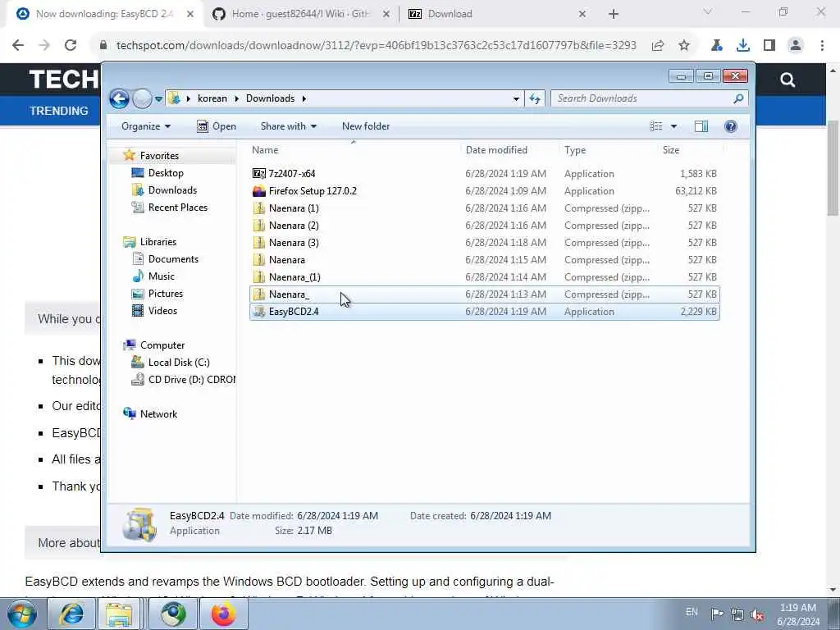
Task: Click the magnifier icon in the Explorer search box
Action: pyautogui.click(x=739, y=98)
